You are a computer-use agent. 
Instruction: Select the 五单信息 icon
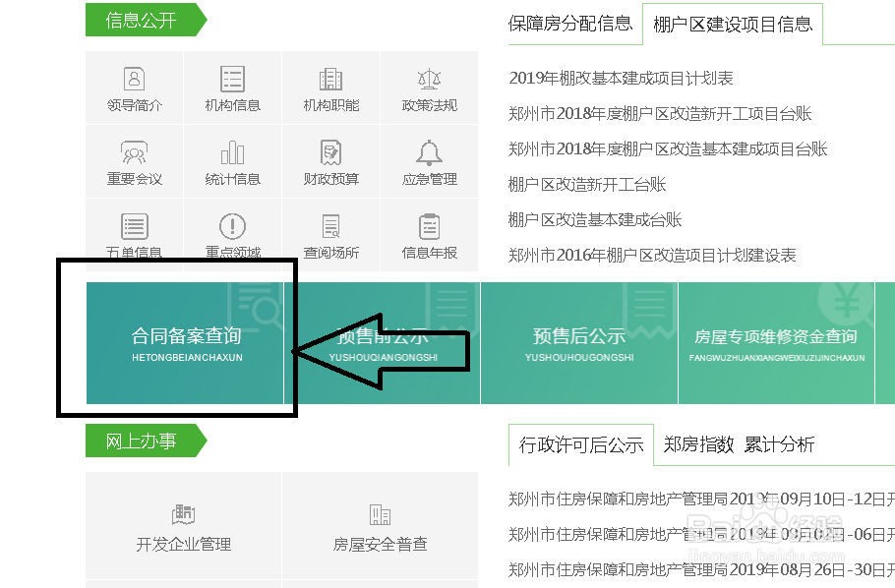pyautogui.click(x=134, y=234)
